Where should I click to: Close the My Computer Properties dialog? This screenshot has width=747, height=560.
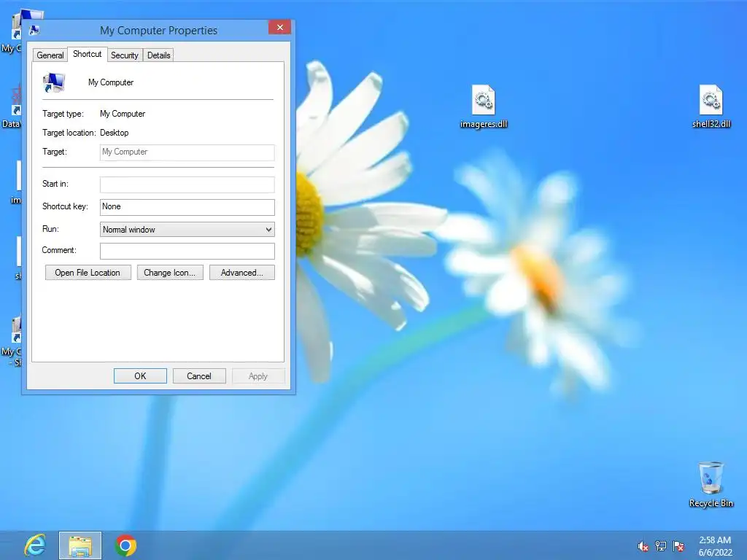(279, 27)
